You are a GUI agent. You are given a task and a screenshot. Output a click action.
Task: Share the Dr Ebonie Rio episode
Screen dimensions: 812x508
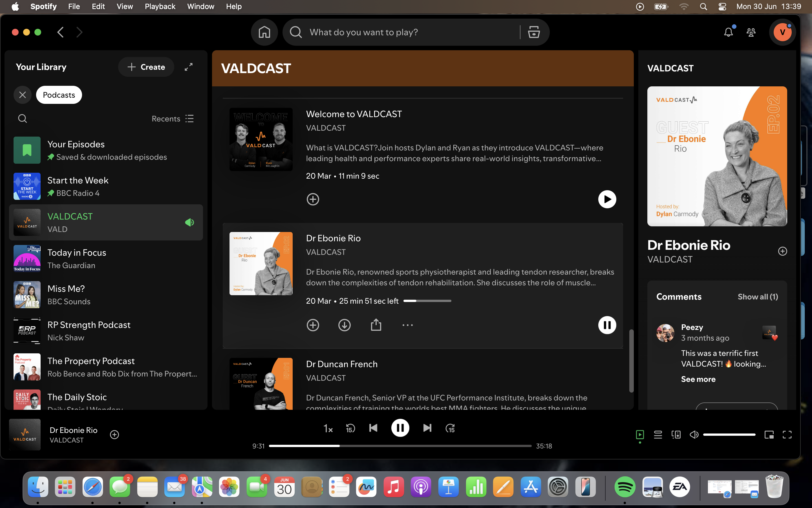pos(376,325)
